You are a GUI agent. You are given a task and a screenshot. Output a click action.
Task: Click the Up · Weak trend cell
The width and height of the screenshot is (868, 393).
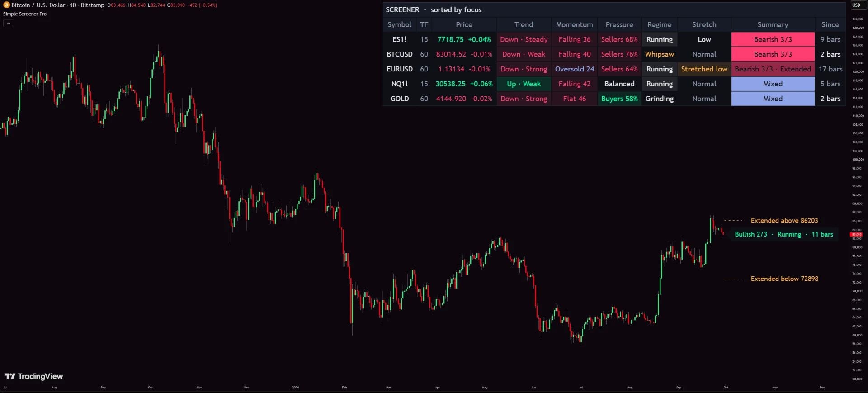pos(524,84)
